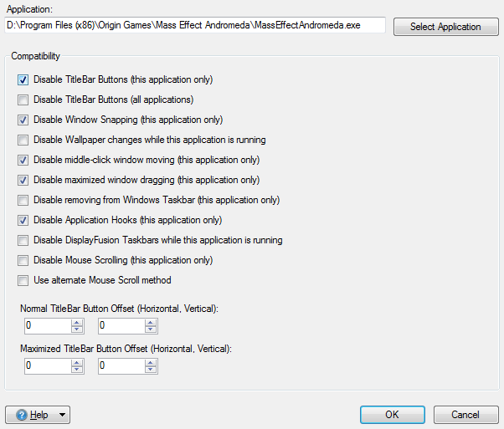Click the Help button's question mark icon
The width and height of the screenshot is (504, 429).
(20, 415)
